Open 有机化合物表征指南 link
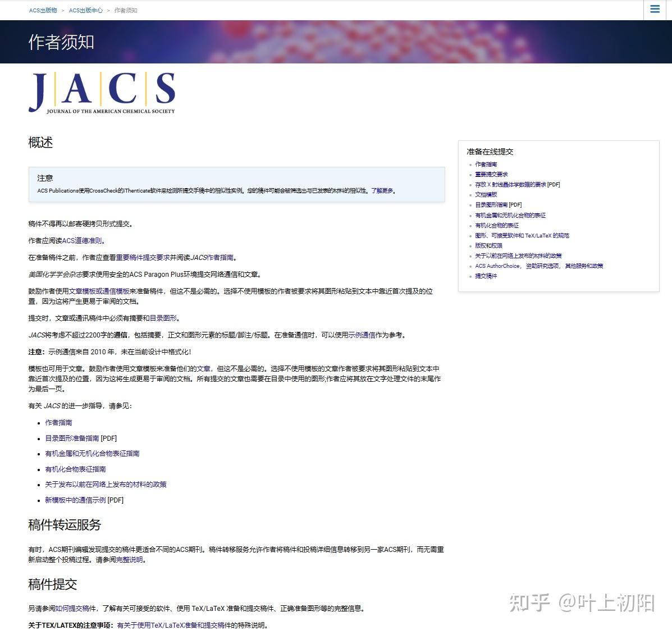This screenshot has height=630, width=672. pyautogui.click(x=75, y=469)
